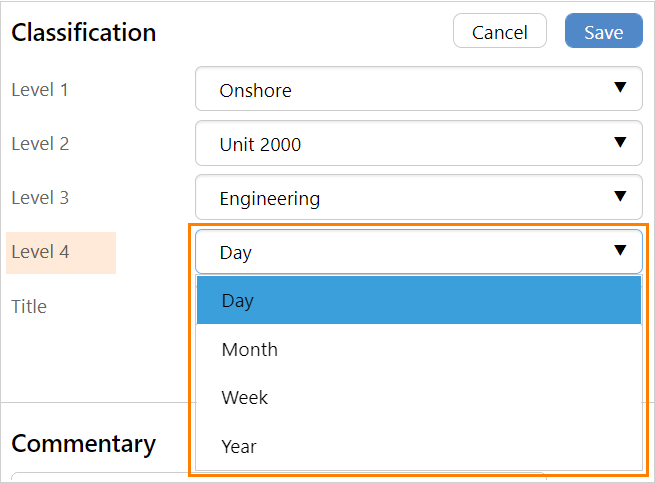
Task: Collapse the Level 4 list via its arrow
Action: [x=620, y=251]
